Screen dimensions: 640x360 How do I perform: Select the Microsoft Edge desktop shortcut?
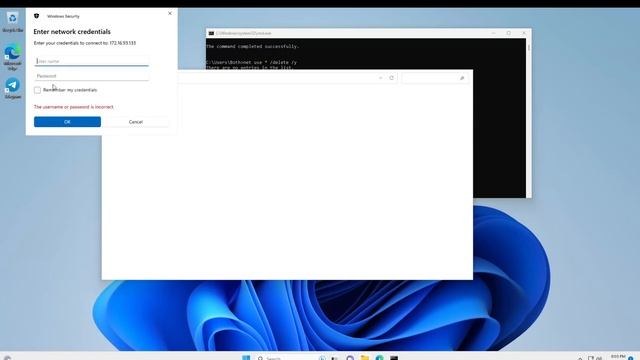pyautogui.click(x=13, y=58)
